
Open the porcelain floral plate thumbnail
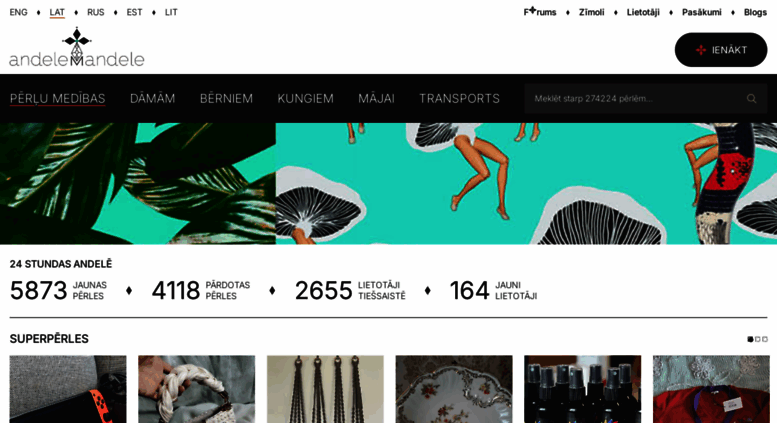coord(454,389)
